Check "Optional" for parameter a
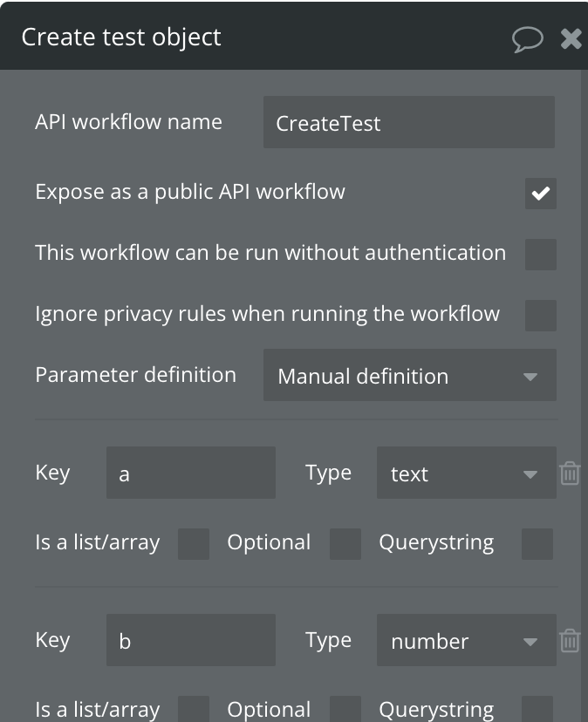 pyautogui.click(x=345, y=542)
